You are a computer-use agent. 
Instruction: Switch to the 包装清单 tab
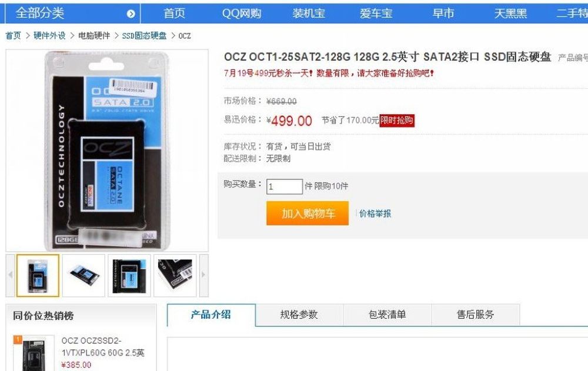(x=387, y=315)
